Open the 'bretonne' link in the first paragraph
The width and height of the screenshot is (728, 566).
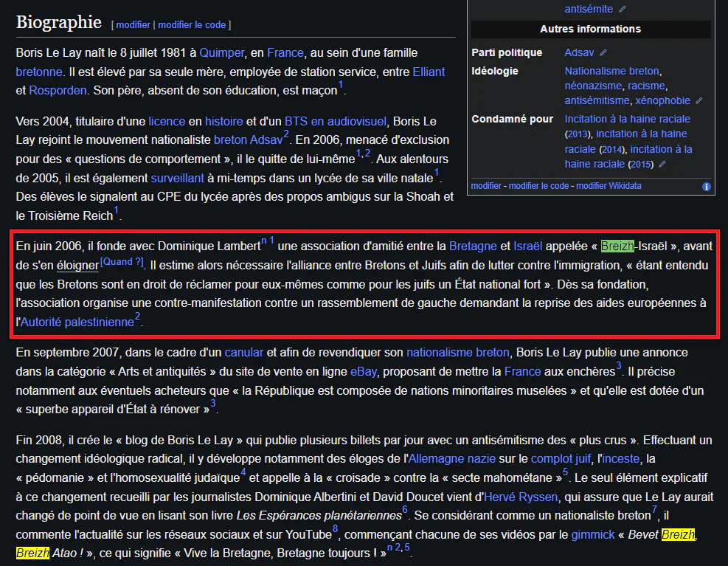pyautogui.click(x=39, y=72)
